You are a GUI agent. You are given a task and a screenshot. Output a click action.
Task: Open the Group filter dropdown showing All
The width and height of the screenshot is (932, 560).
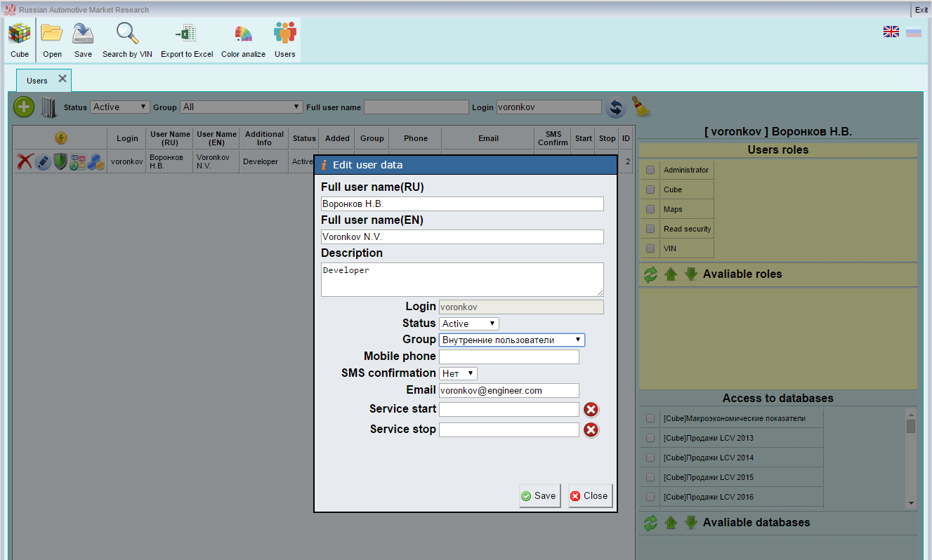coord(242,107)
